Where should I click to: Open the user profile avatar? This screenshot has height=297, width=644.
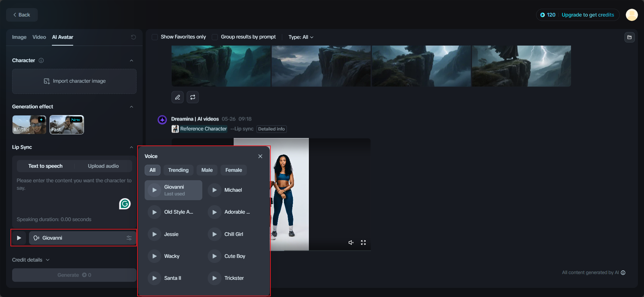632,15
